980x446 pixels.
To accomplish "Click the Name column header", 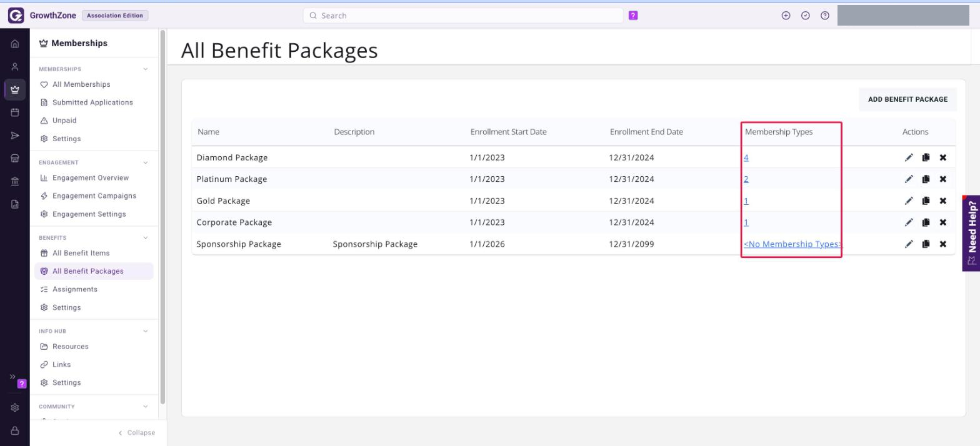I will pos(208,132).
